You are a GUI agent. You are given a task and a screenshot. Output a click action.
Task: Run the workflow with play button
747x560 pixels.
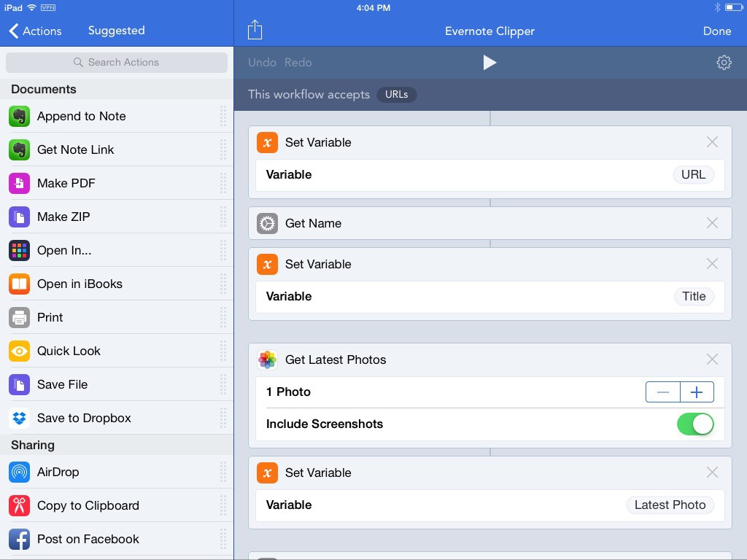tap(489, 63)
